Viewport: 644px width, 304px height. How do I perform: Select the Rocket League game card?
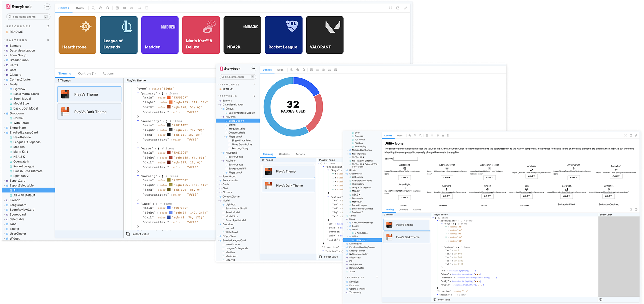(283, 35)
